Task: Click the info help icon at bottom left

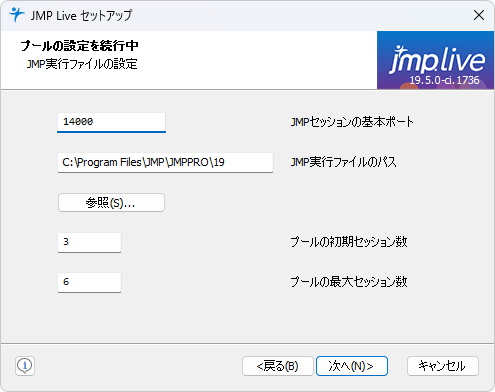Action: [25, 366]
